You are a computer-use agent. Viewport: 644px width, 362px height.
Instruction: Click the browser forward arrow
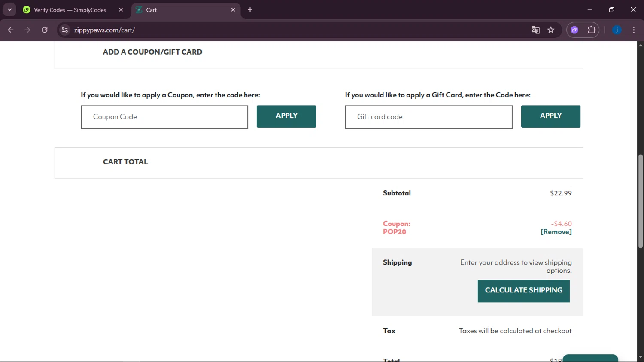(x=27, y=30)
